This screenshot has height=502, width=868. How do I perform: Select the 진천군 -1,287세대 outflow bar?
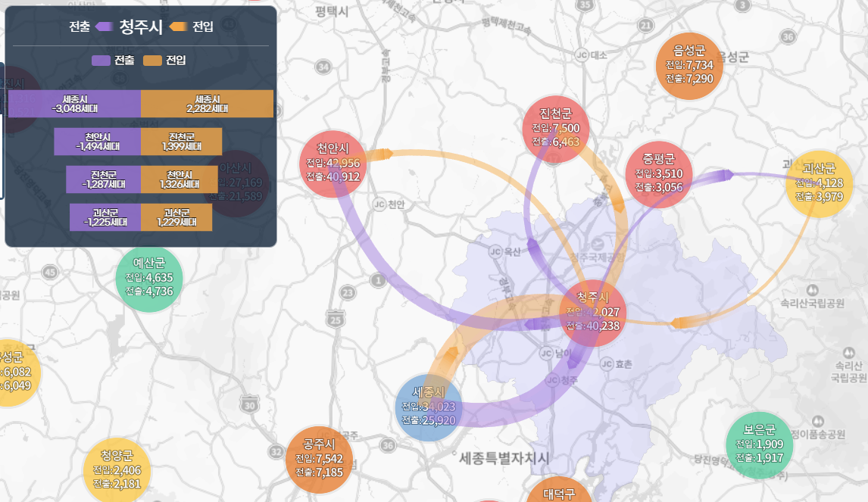coord(104,179)
